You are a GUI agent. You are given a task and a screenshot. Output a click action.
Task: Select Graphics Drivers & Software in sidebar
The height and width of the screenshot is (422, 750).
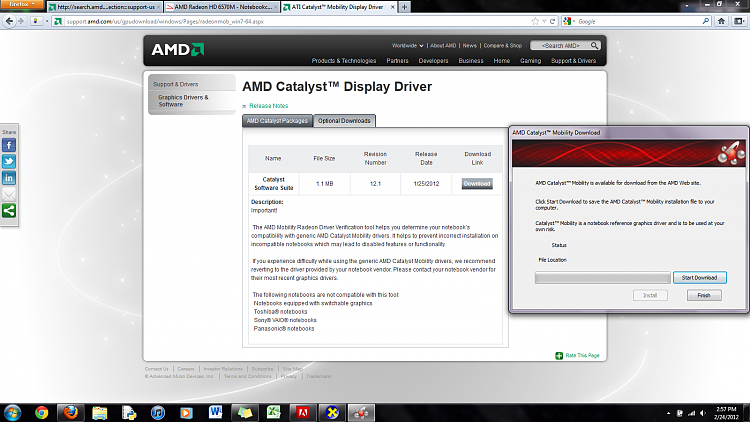click(x=183, y=101)
